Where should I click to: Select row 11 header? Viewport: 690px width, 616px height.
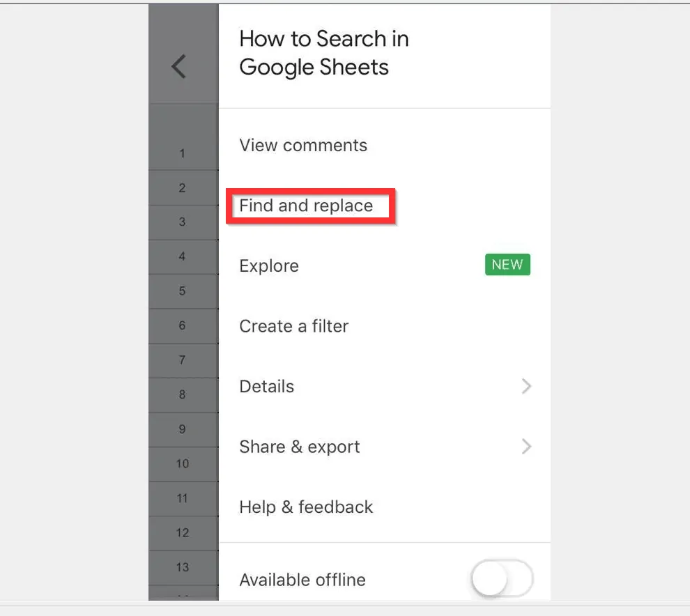click(183, 498)
